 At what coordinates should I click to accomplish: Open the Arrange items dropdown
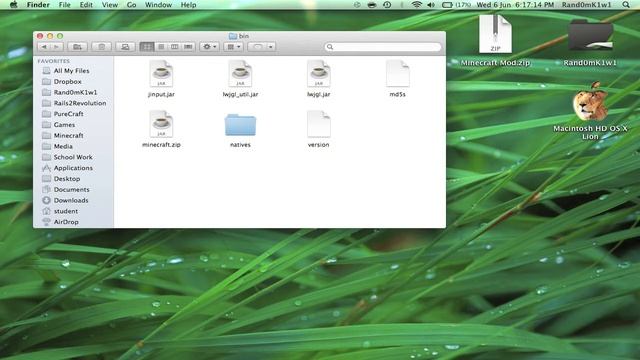click(233, 47)
